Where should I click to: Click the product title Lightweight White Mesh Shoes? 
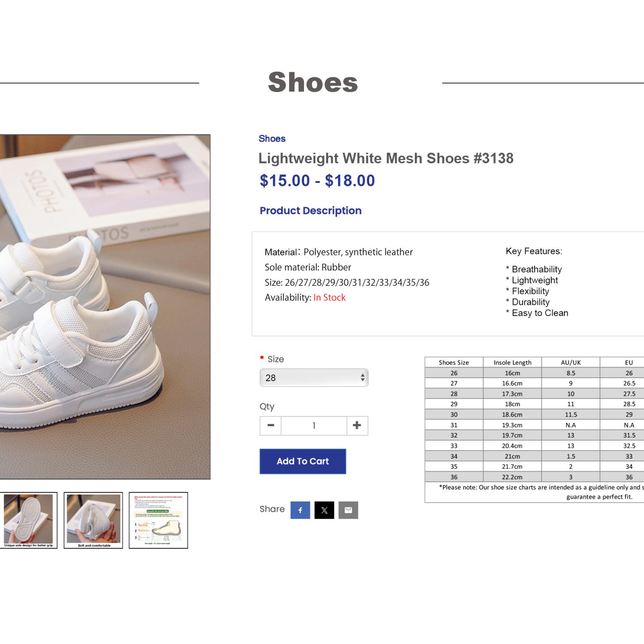click(386, 158)
